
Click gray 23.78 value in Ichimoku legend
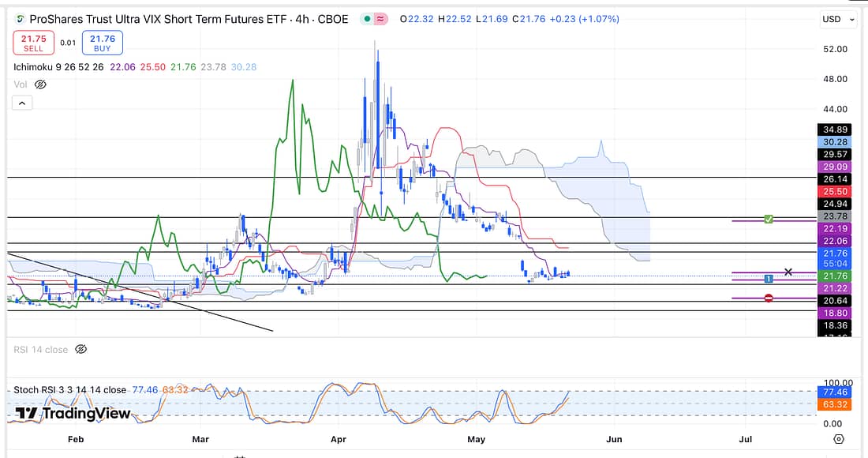213,67
